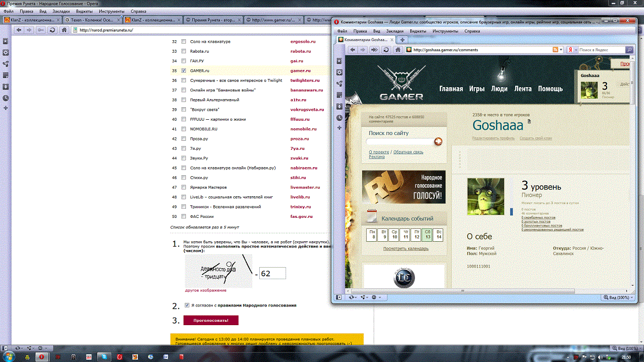Open Bookmarks panel icon in Goshaaa window sidebar
This screenshot has height=362, width=644.
pos(340,61)
